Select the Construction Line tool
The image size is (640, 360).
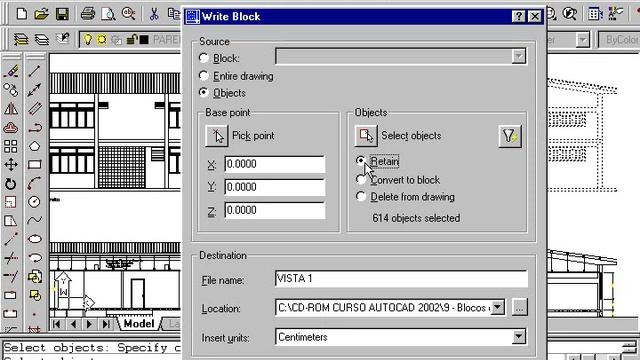(35, 90)
